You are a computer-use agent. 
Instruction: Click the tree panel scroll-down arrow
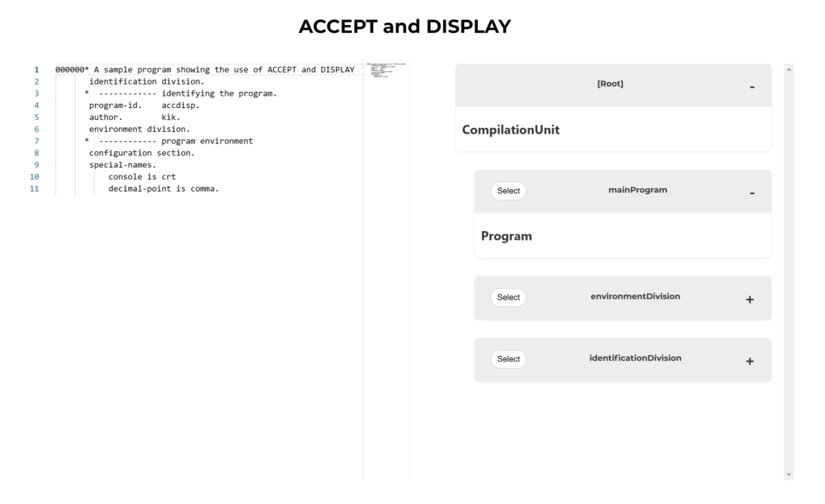pyautogui.click(x=788, y=474)
